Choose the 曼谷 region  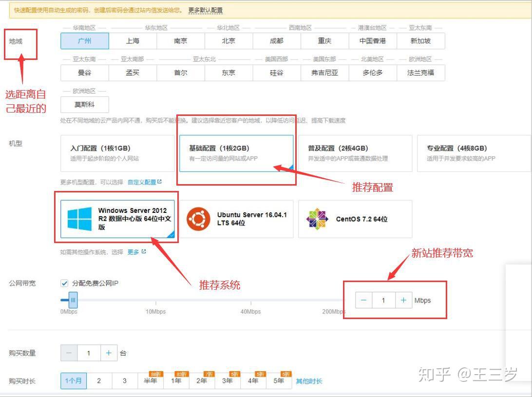coord(85,73)
